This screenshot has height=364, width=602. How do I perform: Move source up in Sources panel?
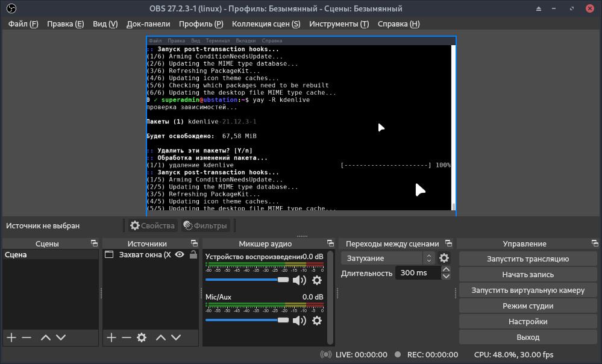click(161, 337)
